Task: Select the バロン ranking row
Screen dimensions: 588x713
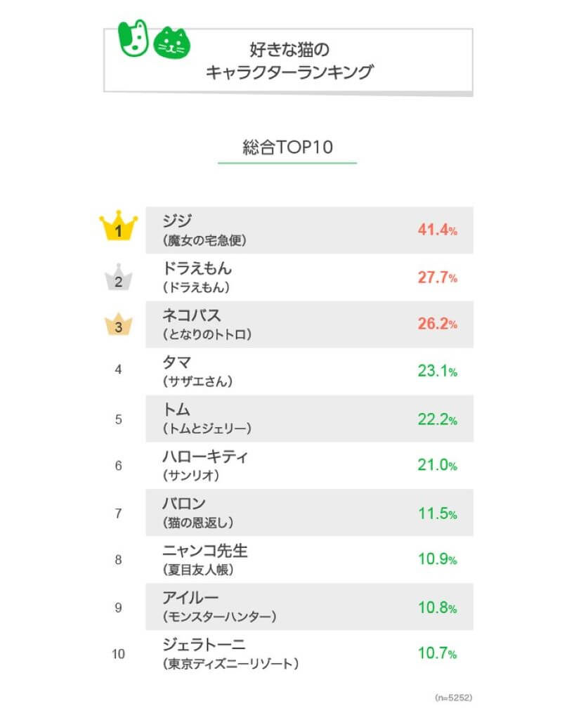Action: coord(309,513)
